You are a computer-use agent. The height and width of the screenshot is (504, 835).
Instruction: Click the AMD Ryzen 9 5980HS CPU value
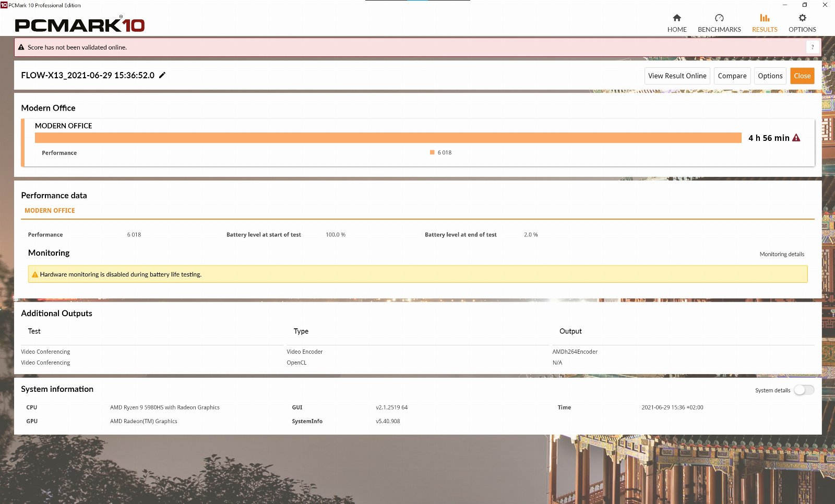pyautogui.click(x=165, y=407)
